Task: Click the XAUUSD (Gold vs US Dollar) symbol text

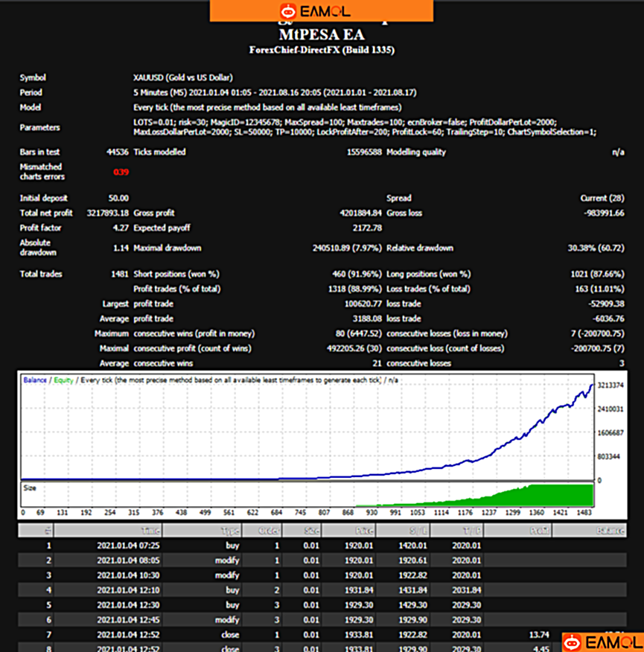Action: [183, 77]
